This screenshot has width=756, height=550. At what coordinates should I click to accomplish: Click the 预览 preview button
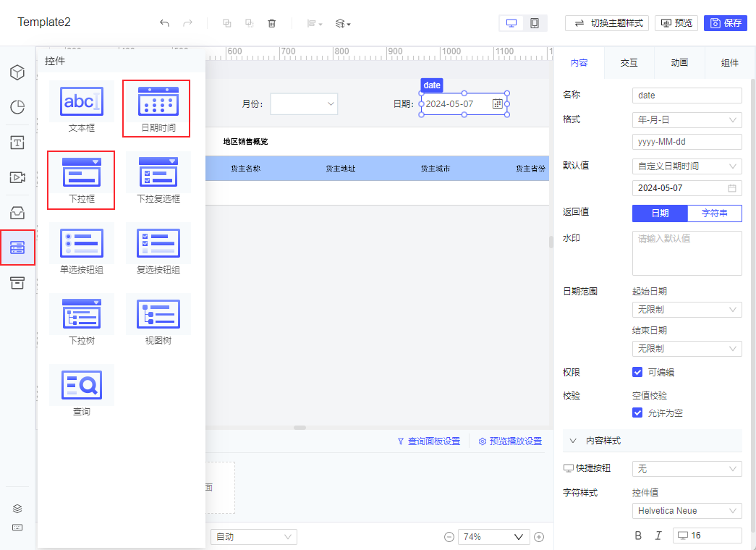[x=676, y=23]
